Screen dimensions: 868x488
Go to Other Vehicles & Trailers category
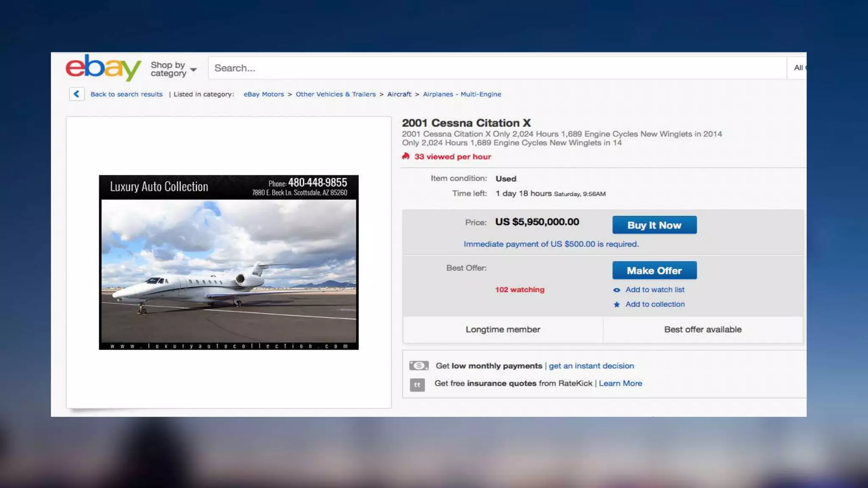pos(335,94)
